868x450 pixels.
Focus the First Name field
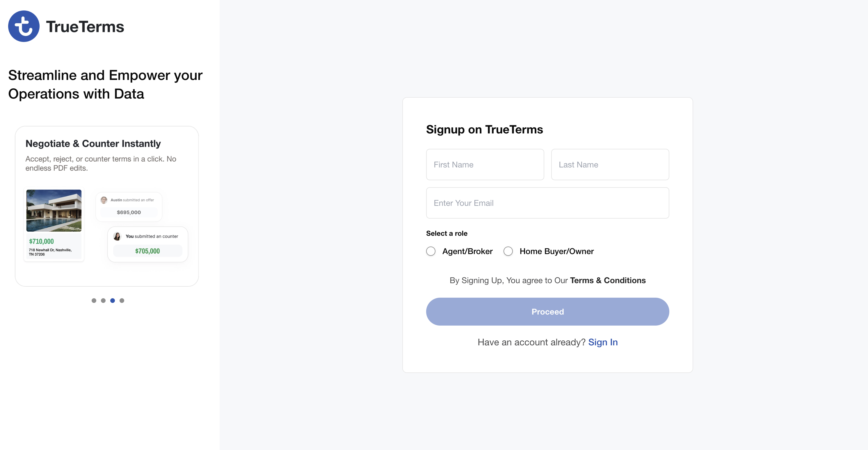coord(485,165)
